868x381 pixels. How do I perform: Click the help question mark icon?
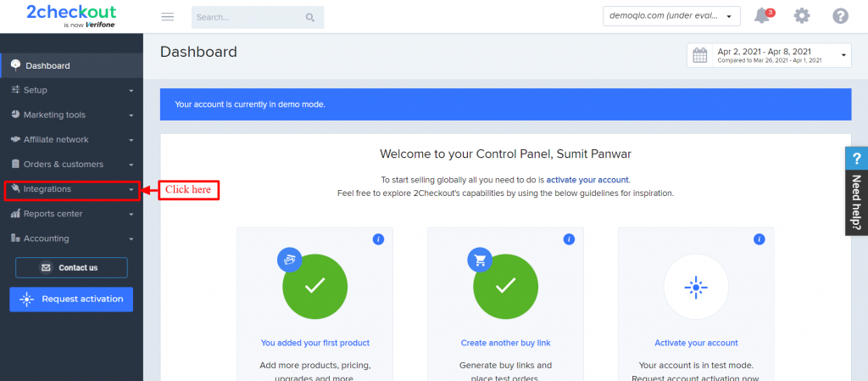pyautogui.click(x=840, y=16)
